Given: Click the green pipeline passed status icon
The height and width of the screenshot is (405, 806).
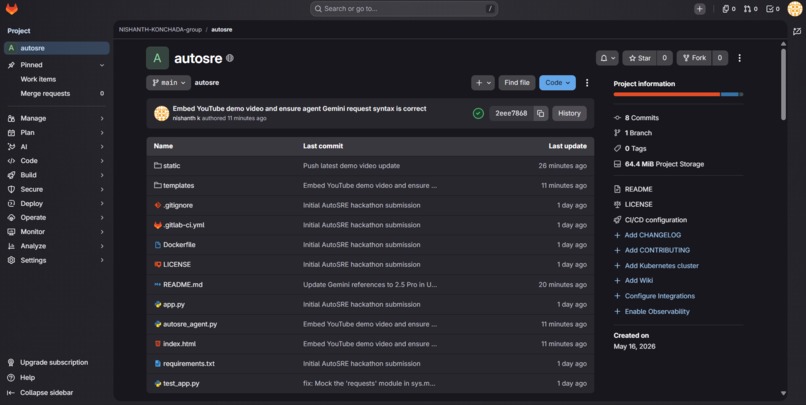Looking at the screenshot, I should click(x=478, y=114).
